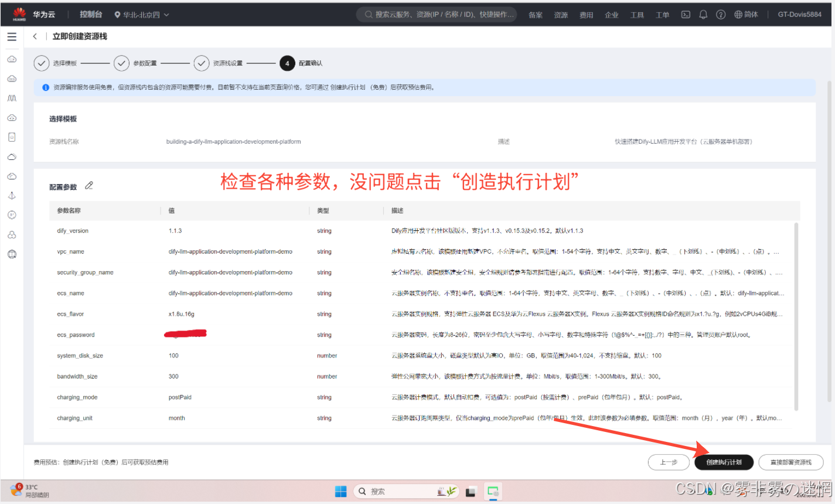
Task: Click the system_disk_size value 100
Action: 173,356
